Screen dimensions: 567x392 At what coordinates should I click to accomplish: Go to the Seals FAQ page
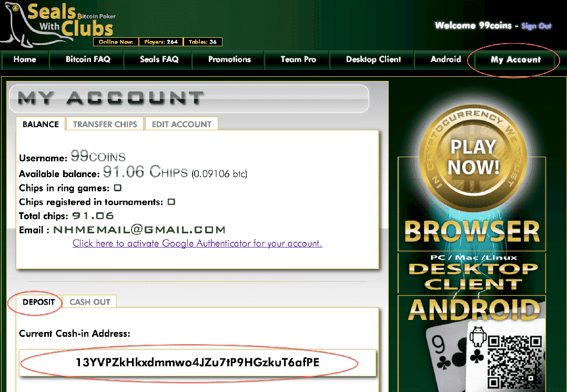(x=159, y=59)
